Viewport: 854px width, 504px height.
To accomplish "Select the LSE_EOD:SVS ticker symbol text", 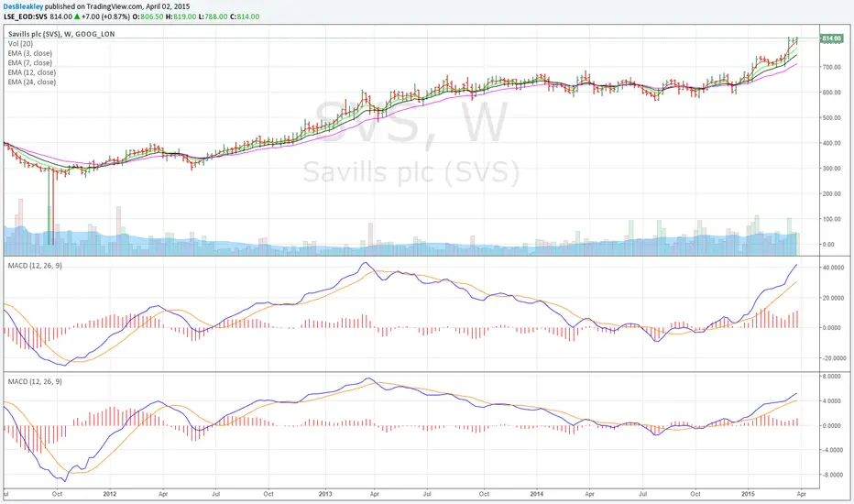I will (26, 16).
